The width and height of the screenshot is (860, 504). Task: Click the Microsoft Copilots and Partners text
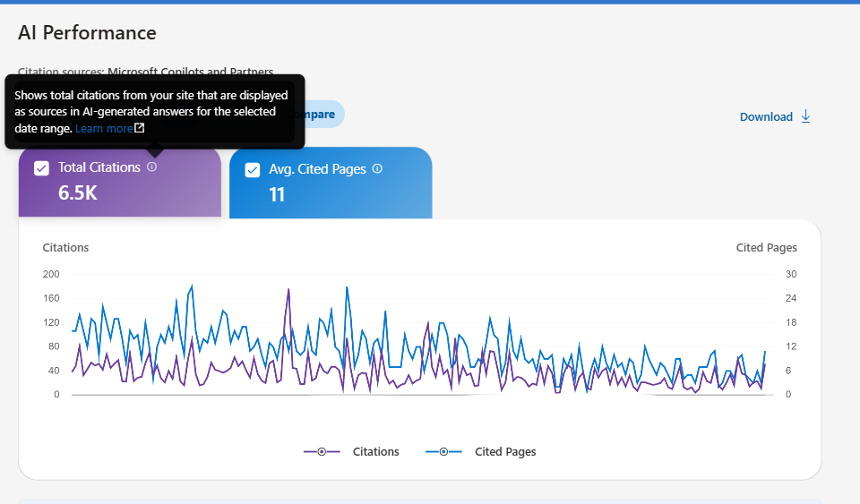(x=190, y=72)
